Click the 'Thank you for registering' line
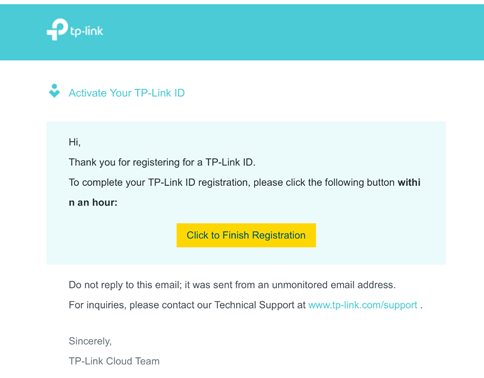 coord(162,162)
